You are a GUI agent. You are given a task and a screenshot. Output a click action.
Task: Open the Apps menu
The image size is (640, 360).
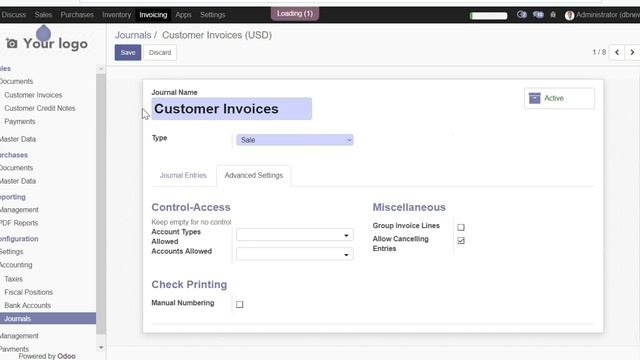(x=183, y=15)
